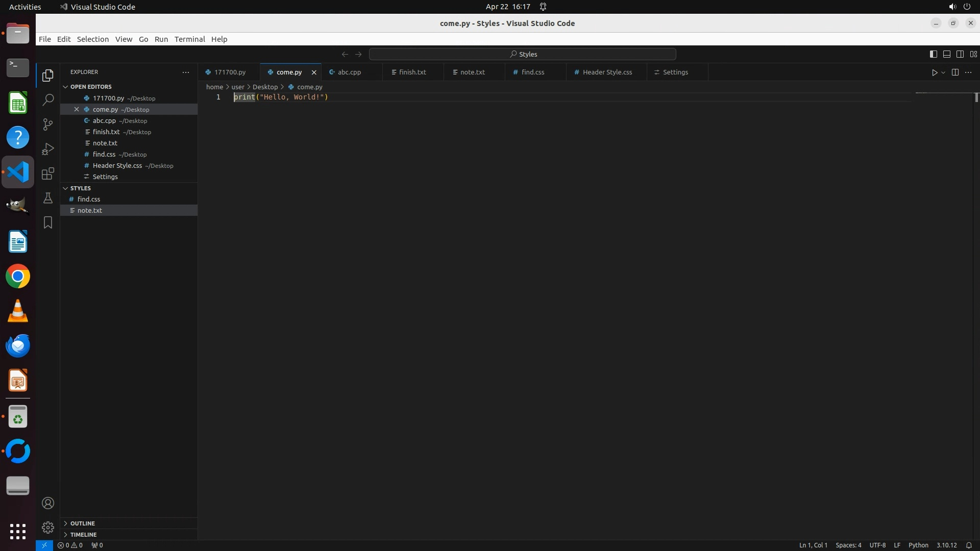Open the Testing flask view
Screen dimensions: 980x551
[x=48, y=198]
